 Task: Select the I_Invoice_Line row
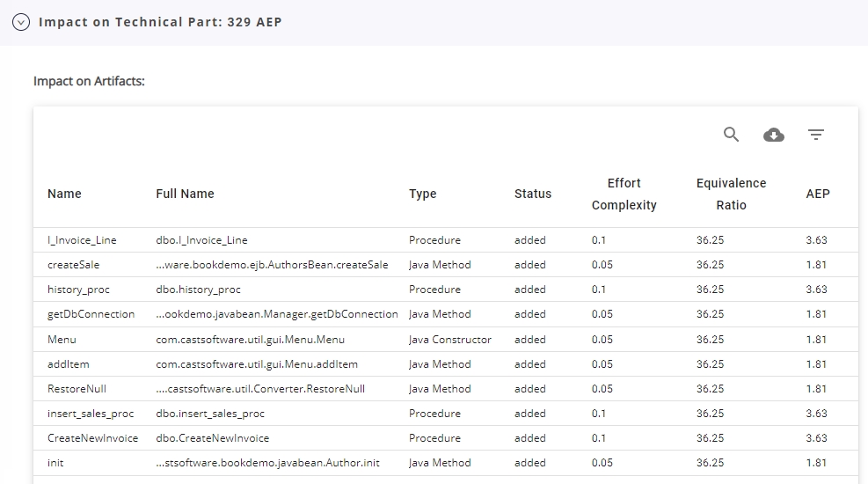82,240
